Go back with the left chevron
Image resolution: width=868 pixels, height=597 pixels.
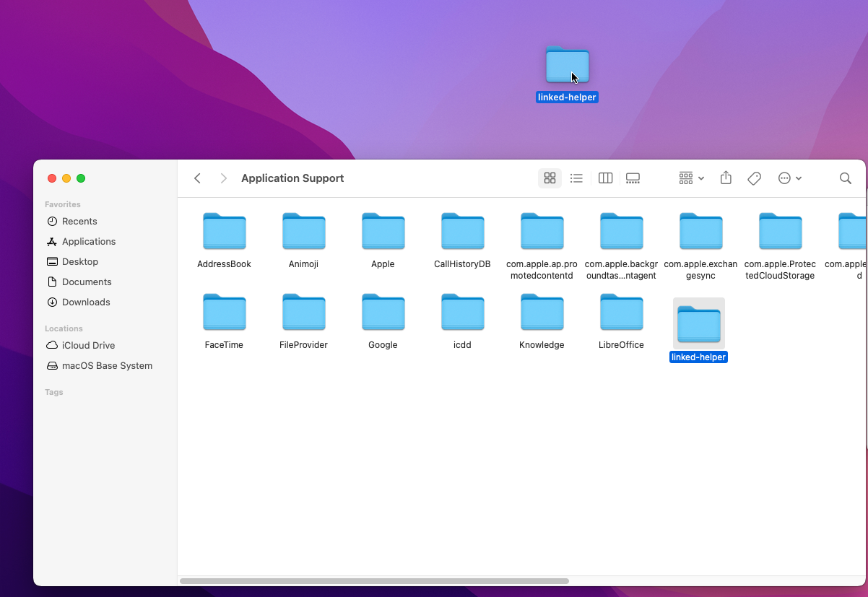197,178
